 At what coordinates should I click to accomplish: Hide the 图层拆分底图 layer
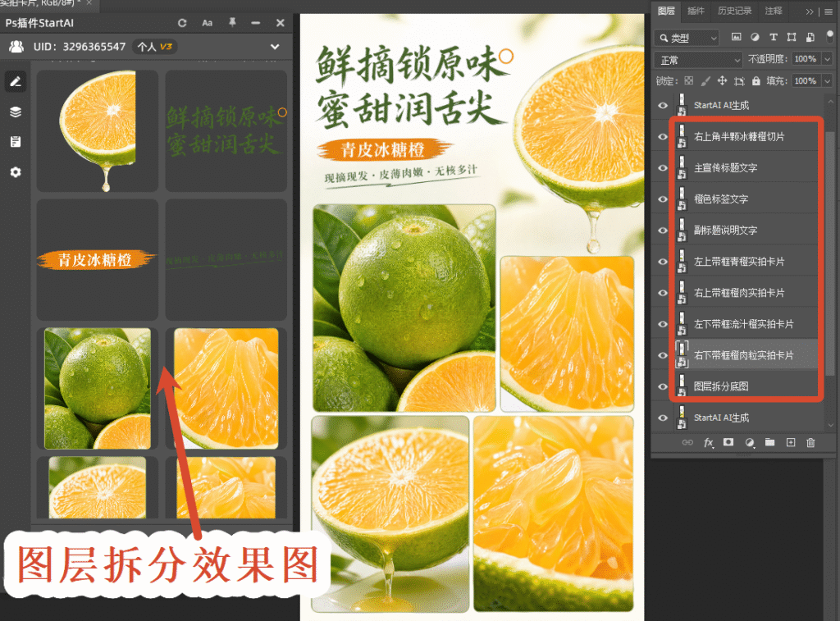(663, 386)
